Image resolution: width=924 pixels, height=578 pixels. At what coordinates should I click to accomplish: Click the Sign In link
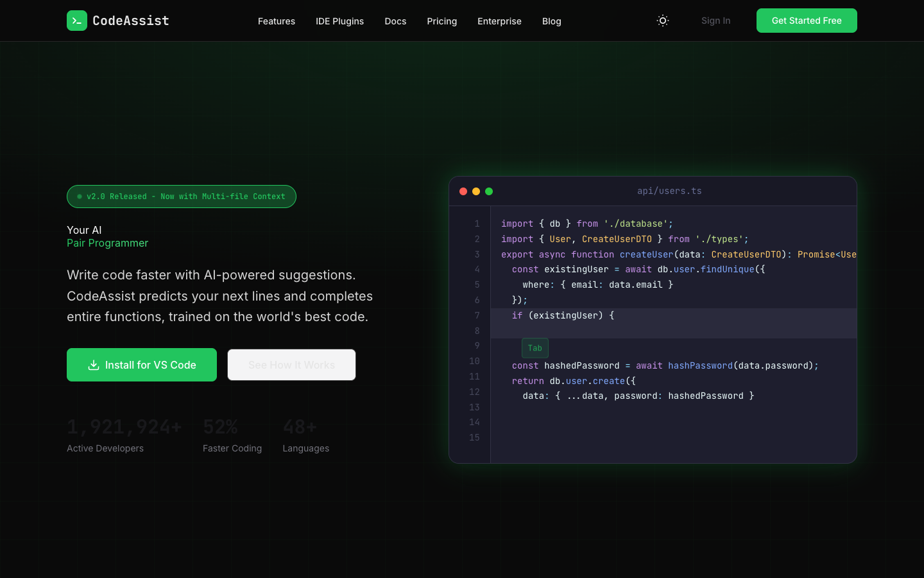[x=715, y=21]
